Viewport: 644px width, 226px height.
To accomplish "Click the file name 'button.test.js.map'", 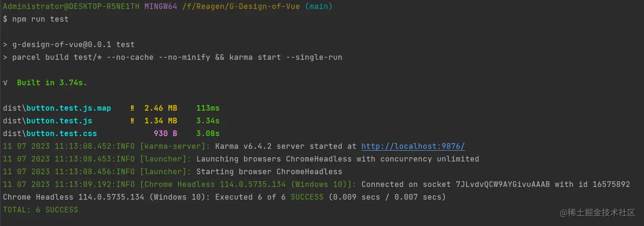I will pos(69,108).
